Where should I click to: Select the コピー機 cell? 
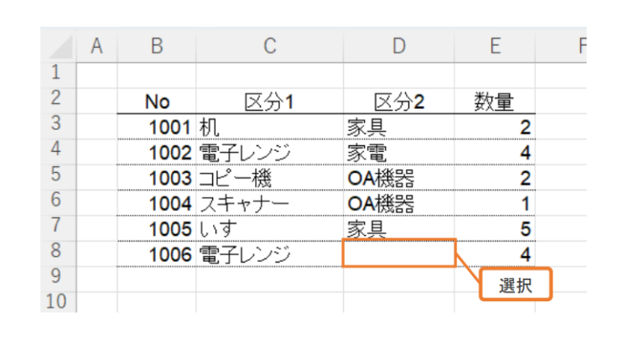tap(269, 178)
